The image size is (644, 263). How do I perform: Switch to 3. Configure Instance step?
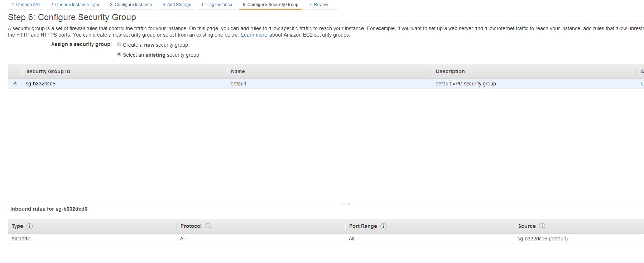pos(131,5)
